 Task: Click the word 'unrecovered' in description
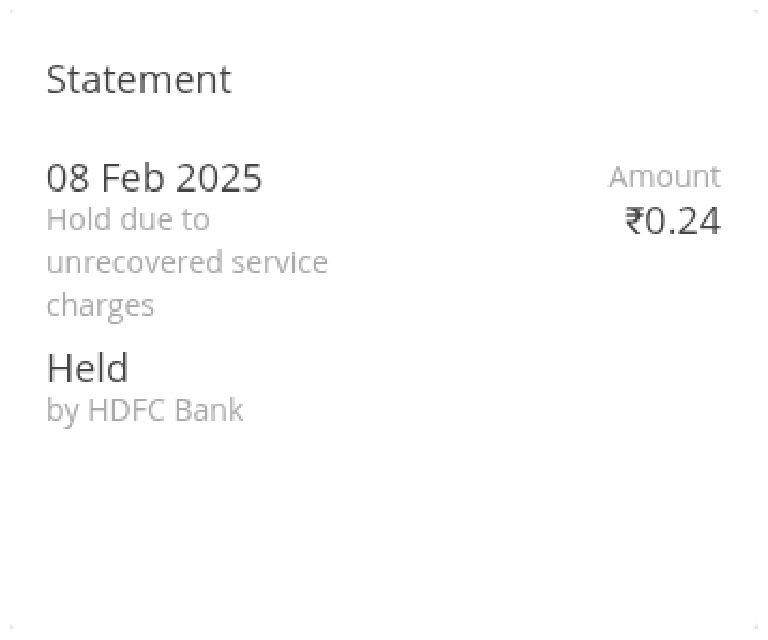[x=134, y=262]
